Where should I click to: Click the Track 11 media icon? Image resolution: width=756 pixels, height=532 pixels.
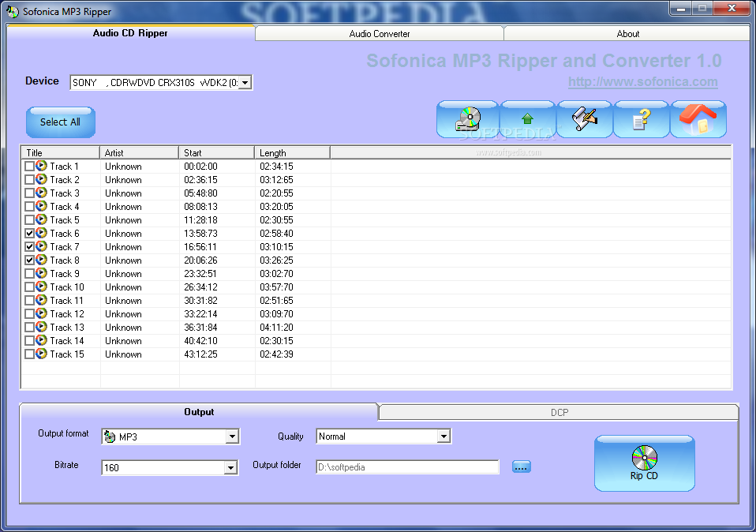point(42,300)
